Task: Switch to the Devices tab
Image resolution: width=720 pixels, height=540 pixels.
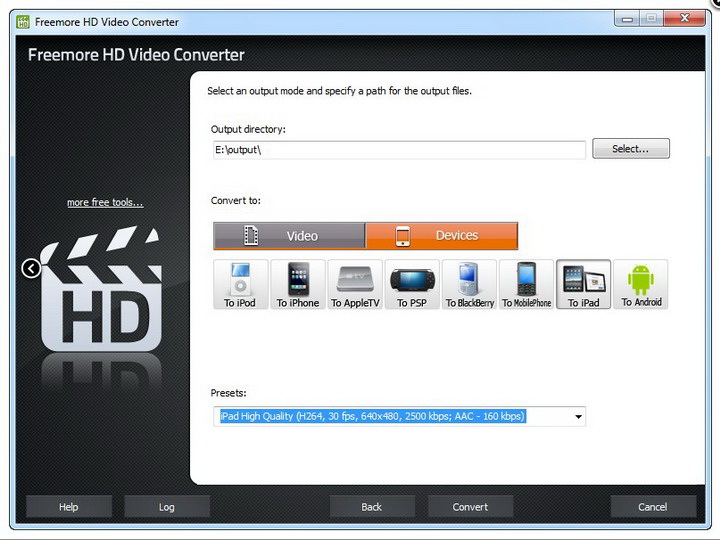Action: tap(442, 236)
